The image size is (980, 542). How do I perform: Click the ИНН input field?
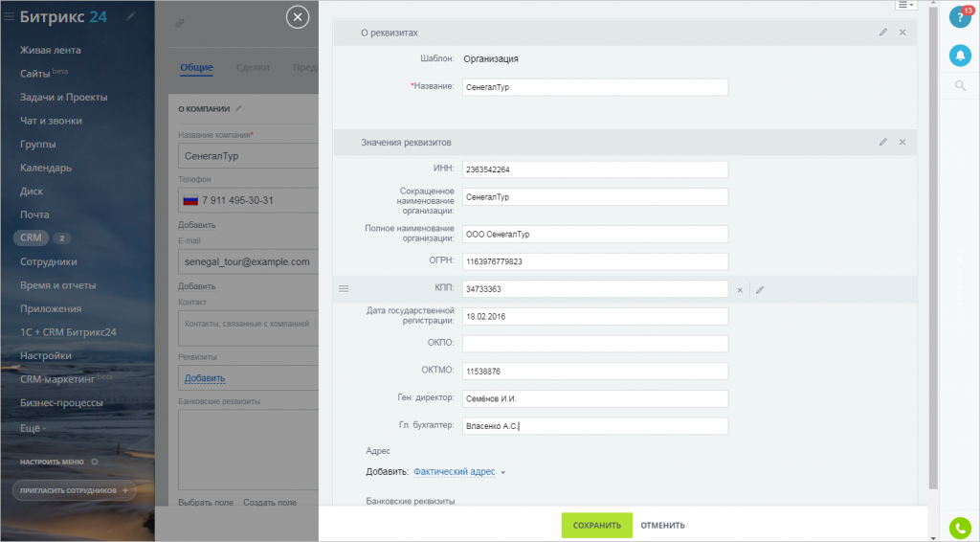coord(593,169)
